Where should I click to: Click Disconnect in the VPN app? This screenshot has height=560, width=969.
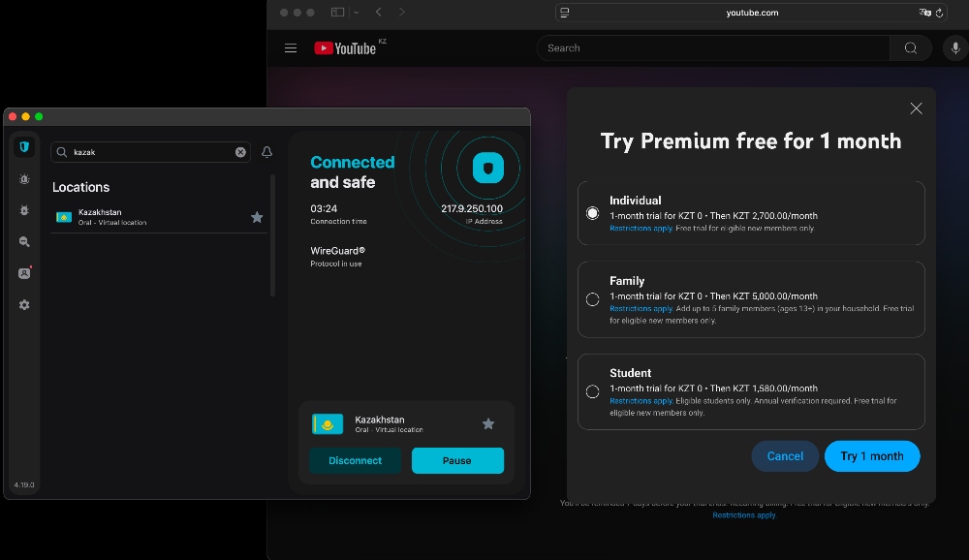(x=355, y=460)
